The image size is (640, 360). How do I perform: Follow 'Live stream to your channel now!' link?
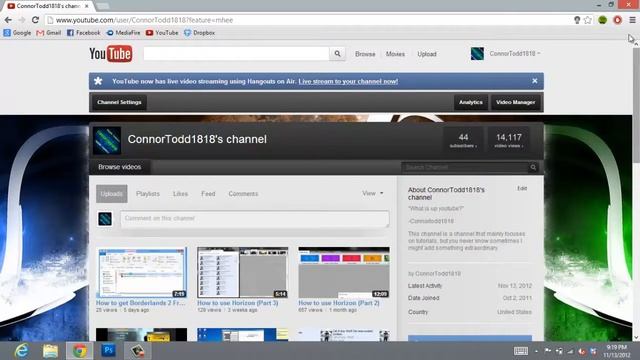348,81
